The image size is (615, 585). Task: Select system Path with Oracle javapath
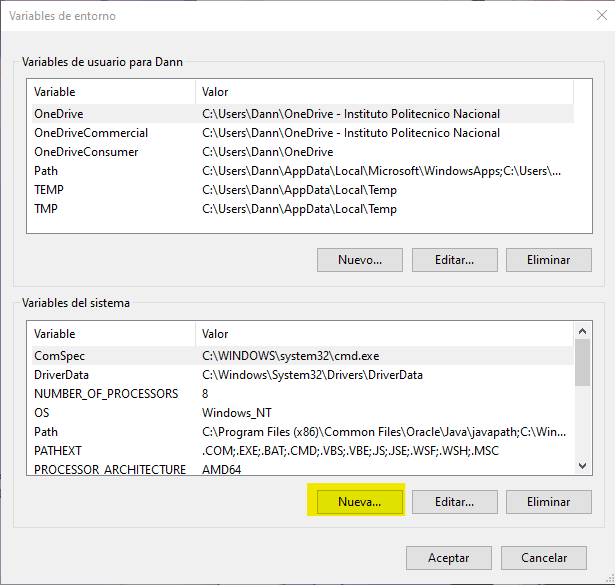coord(302,432)
